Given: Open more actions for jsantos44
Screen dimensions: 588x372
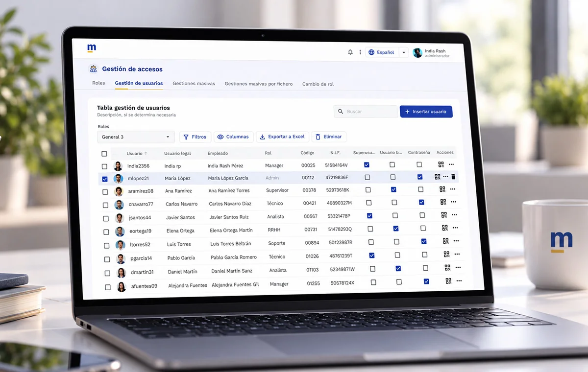Looking at the screenshot, I should 454,214.
